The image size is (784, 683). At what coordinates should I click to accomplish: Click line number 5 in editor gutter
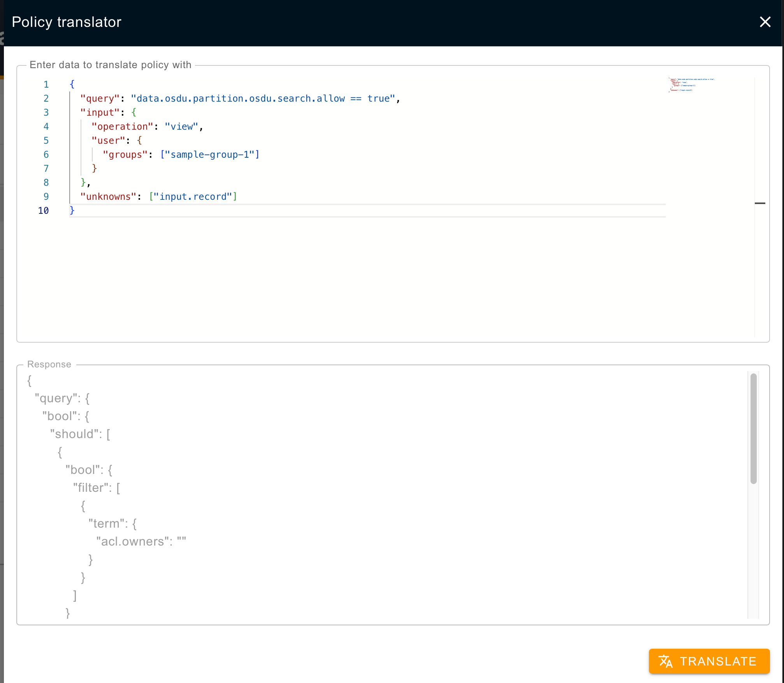coord(46,141)
